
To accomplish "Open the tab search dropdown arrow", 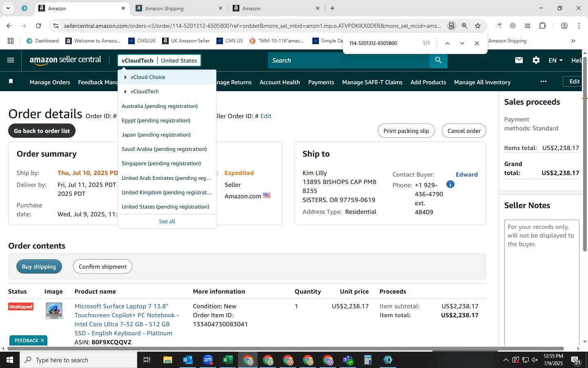I will click(8, 8).
